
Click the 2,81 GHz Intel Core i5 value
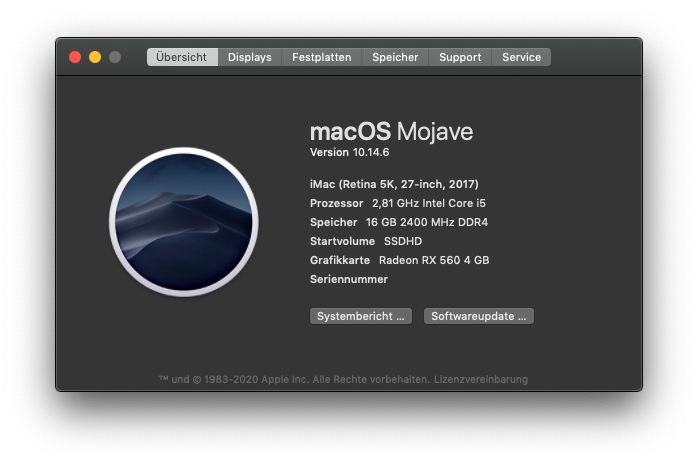[429, 203]
